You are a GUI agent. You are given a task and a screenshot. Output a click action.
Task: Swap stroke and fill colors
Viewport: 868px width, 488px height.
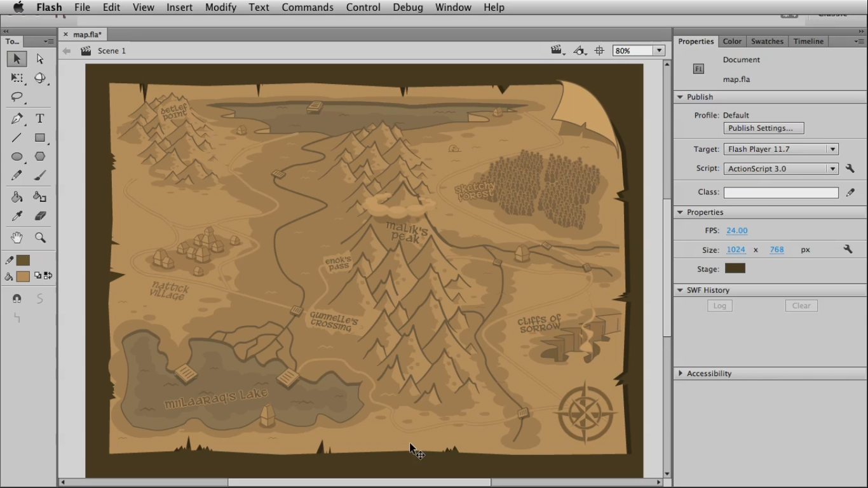click(48, 276)
